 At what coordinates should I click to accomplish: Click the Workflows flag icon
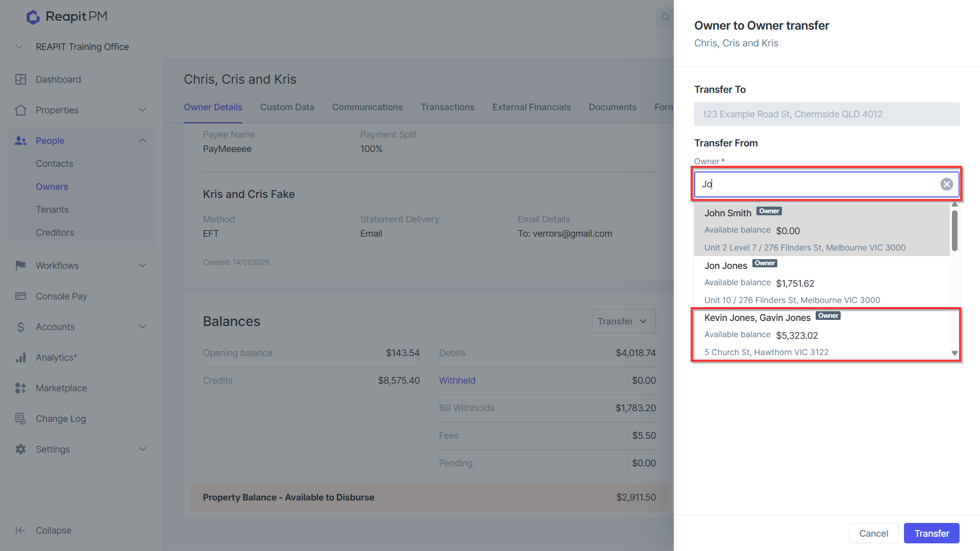coord(20,266)
